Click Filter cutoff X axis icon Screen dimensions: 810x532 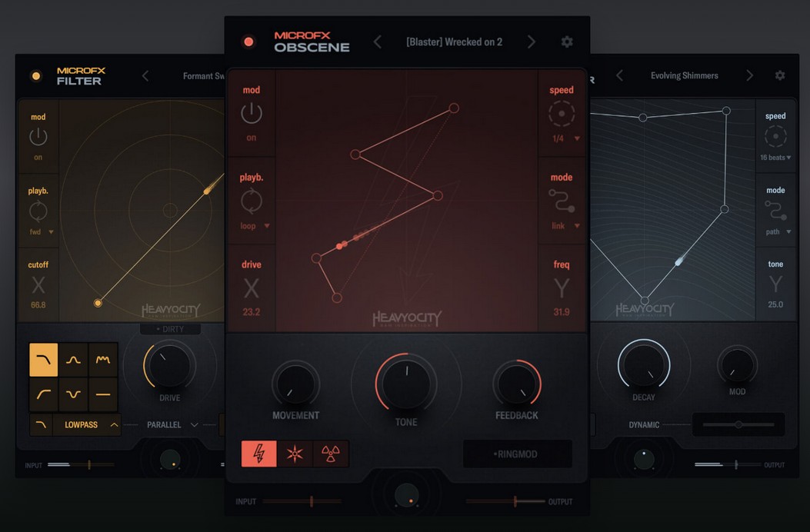[38, 285]
